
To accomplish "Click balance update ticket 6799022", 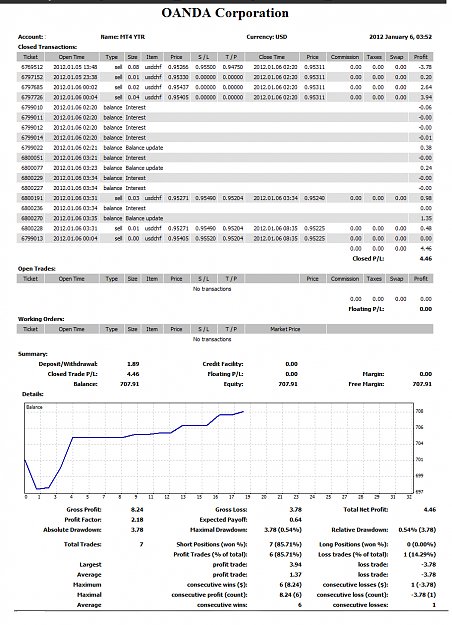I will coord(32,148).
